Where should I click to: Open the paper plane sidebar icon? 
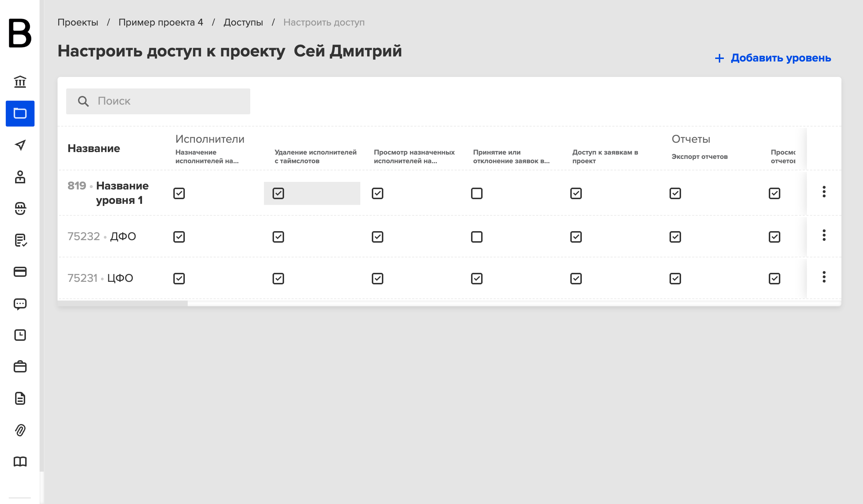20,145
